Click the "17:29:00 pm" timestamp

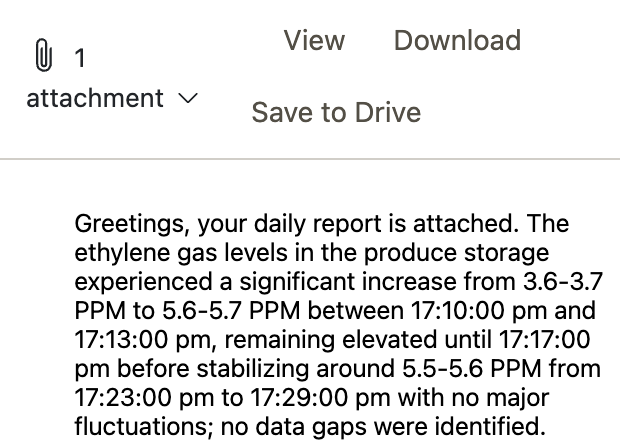point(321,397)
